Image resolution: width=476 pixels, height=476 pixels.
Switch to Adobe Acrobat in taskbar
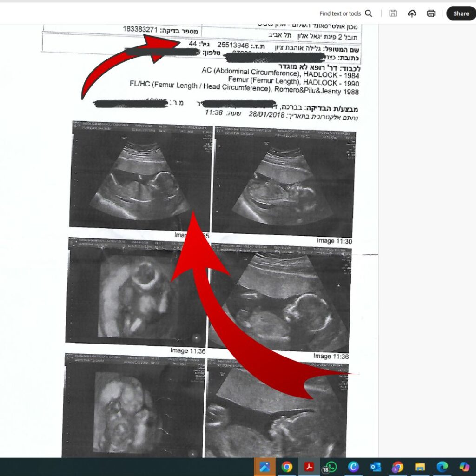[x=309, y=467]
